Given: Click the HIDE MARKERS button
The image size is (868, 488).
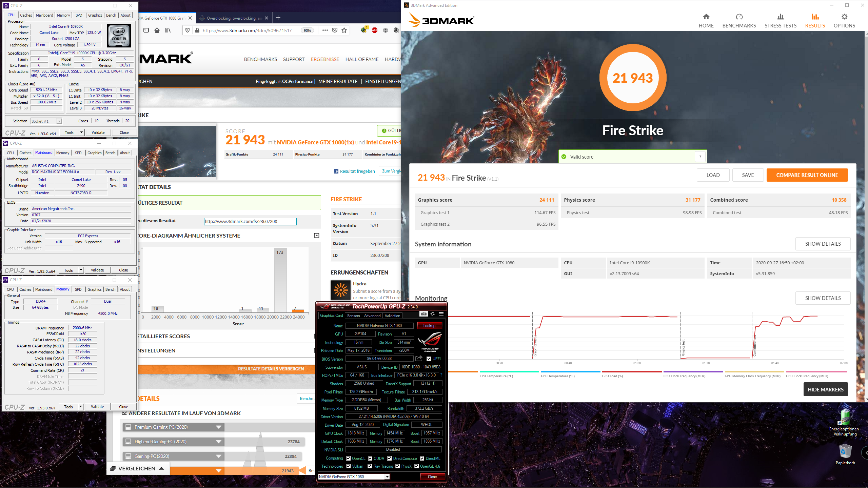Looking at the screenshot, I should click(826, 389).
